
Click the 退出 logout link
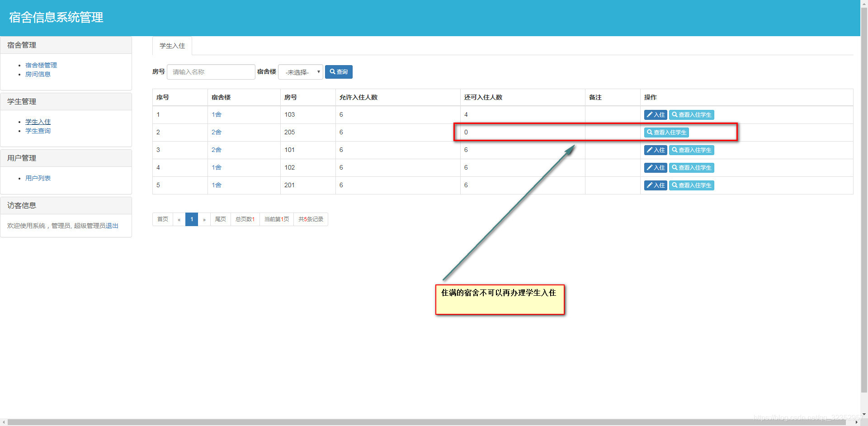tap(112, 226)
